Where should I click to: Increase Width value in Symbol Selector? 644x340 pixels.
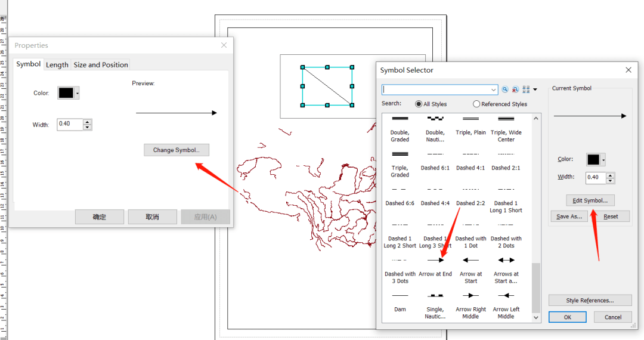coord(611,175)
